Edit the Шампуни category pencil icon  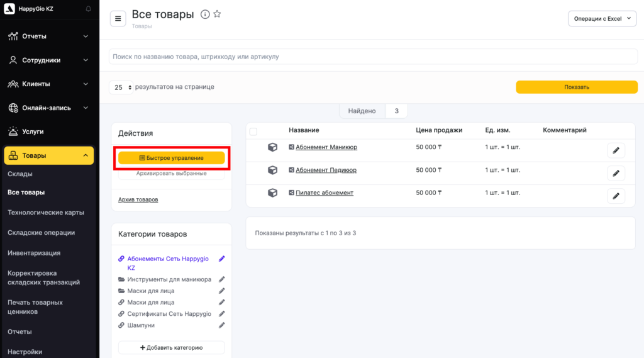(221, 325)
